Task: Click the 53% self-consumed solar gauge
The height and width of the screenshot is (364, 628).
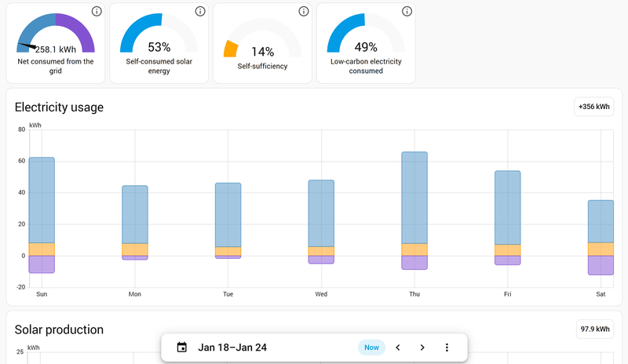Action: point(159,33)
